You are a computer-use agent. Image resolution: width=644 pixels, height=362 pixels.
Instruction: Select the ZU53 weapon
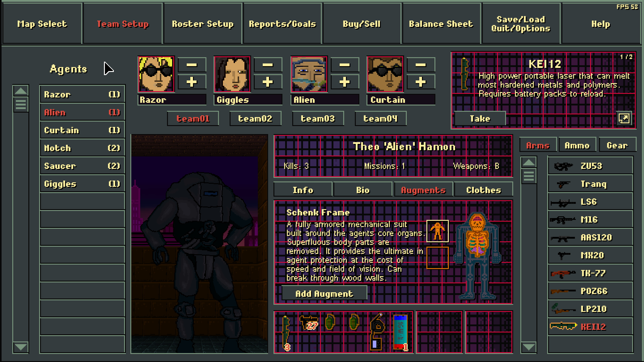590,166
